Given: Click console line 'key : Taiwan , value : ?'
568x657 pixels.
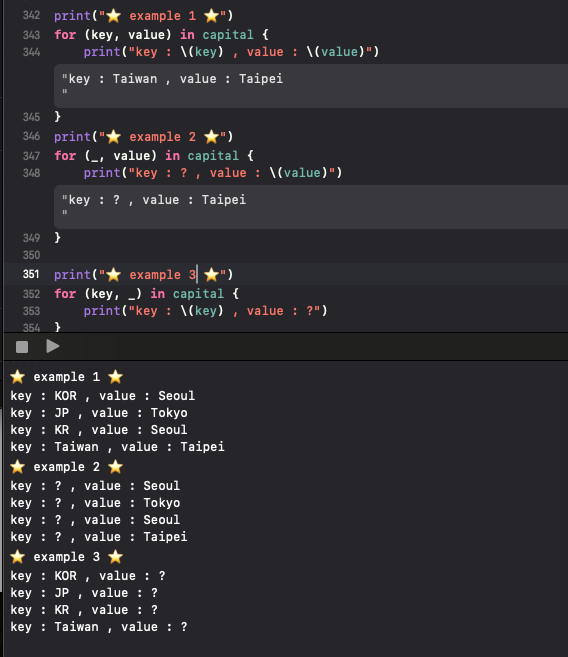Looking at the screenshot, I should click(x=99, y=627).
